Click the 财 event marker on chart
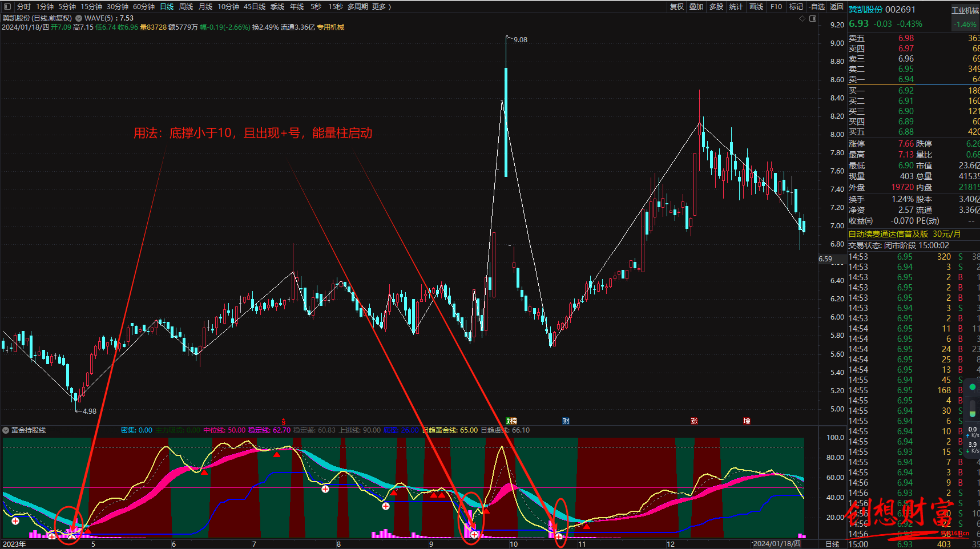 tap(566, 421)
